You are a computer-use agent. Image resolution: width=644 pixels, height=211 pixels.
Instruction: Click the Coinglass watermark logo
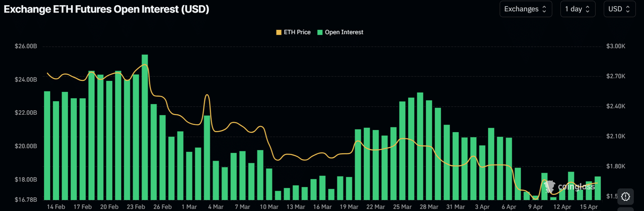[569, 187]
